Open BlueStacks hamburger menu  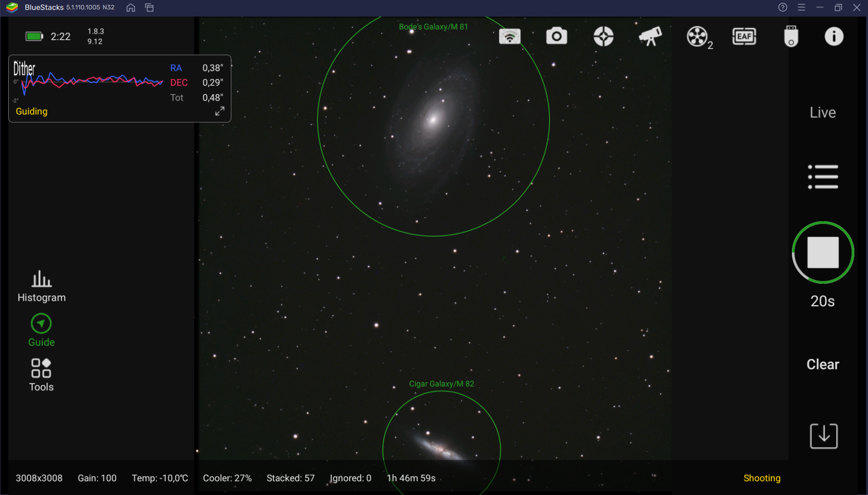coord(802,7)
